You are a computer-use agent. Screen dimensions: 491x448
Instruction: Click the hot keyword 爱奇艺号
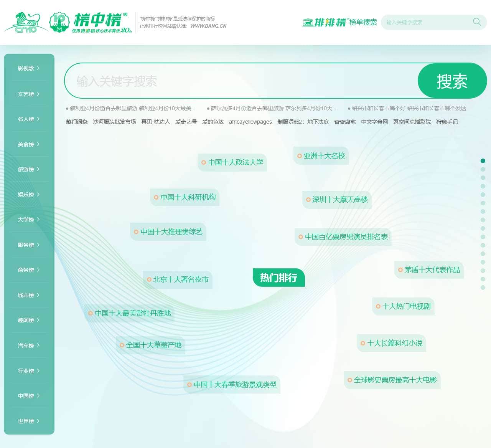(186, 122)
